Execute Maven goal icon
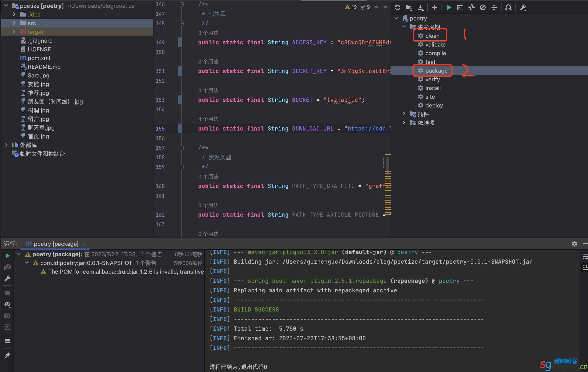Screen dimensions: 588x372 click(460, 8)
